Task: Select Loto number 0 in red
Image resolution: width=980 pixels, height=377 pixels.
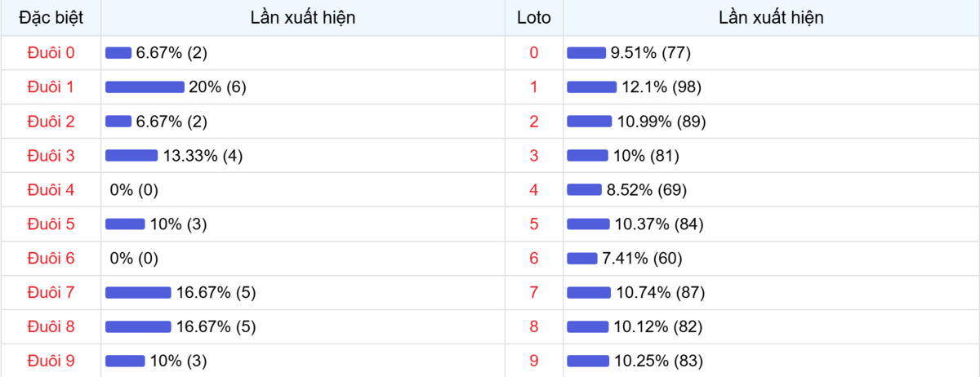Action: (x=534, y=53)
